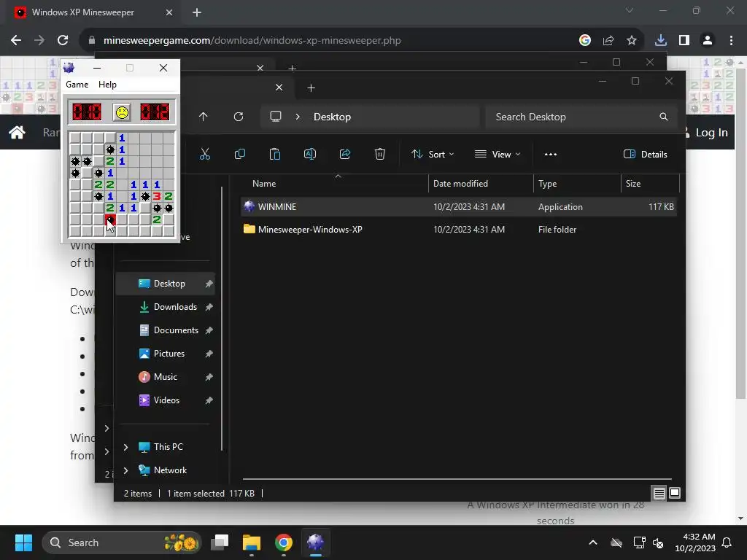Open the Windows Start button
This screenshot has height=560, width=747.
[x=23, y=542]
